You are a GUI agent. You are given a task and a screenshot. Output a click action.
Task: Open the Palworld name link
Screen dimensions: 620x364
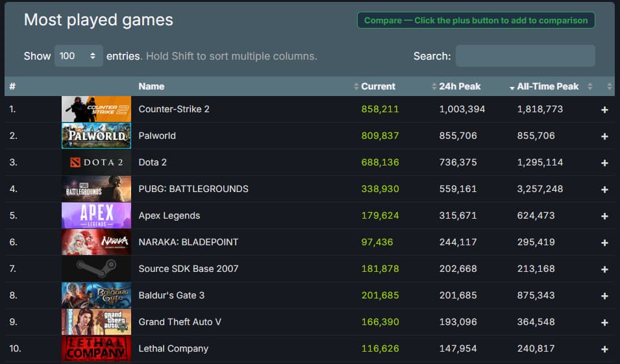pos(157,136)
